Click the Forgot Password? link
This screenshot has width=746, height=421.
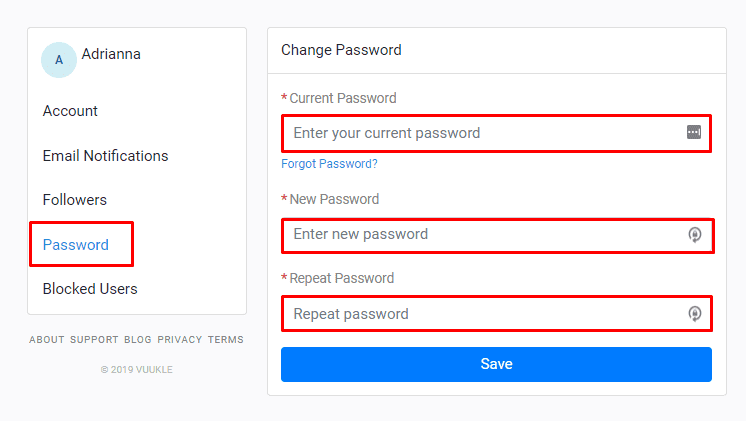(329, 164)
